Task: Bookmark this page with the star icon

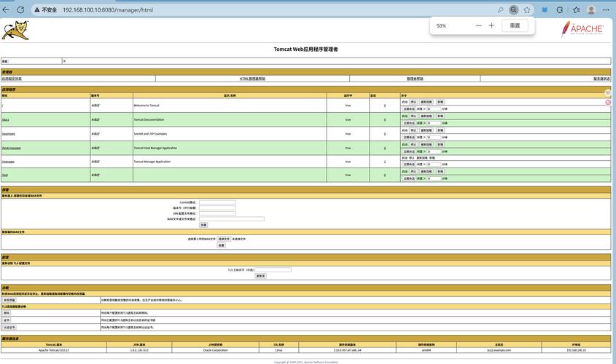Action: pyautogui.click(x=527, y=10)
